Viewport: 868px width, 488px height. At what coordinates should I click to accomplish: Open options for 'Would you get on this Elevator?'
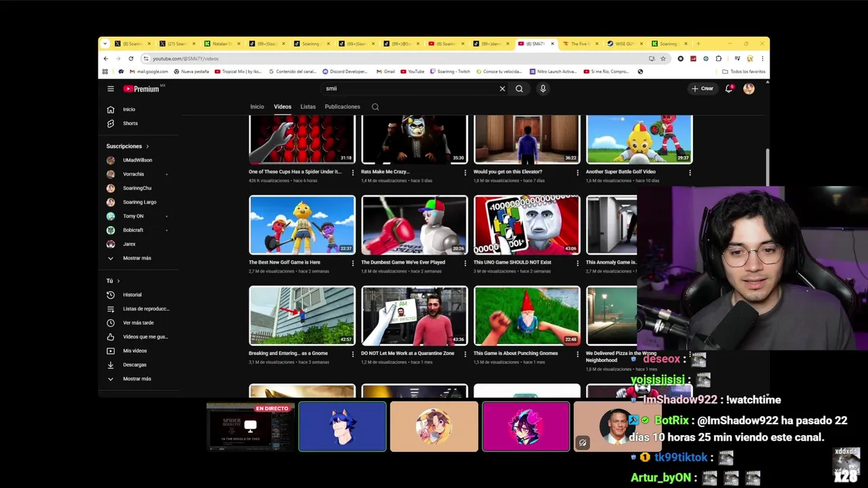tap(578, 172)
